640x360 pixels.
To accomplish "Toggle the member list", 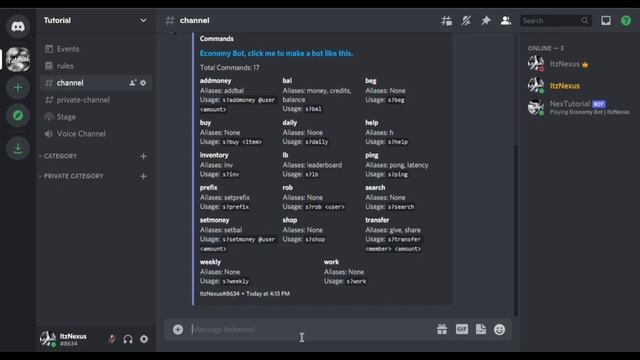I will [506, 20].
